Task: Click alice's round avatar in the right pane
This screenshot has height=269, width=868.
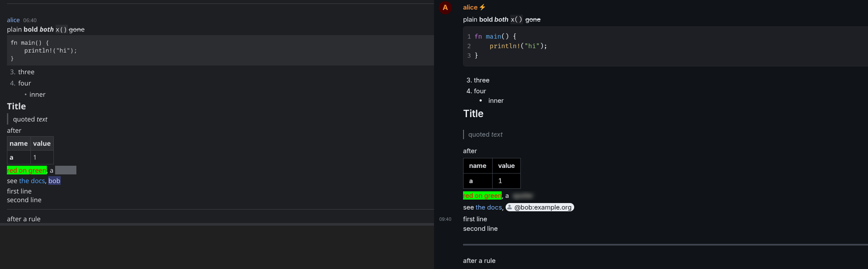Action: (445, 7)
